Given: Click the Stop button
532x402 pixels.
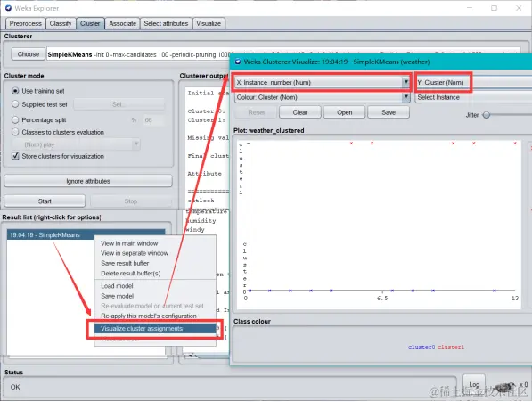Looking at the screenshot, I should tap(131, 201).
